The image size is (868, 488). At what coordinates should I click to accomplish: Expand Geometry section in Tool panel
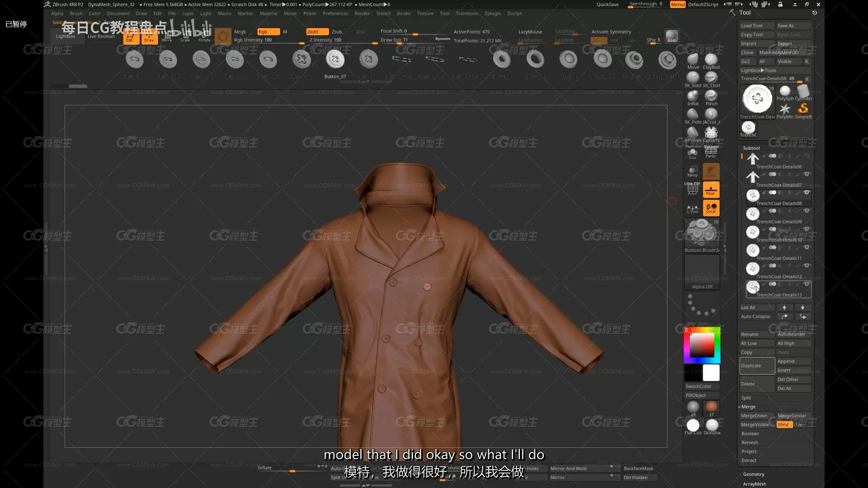pos(754,473)
